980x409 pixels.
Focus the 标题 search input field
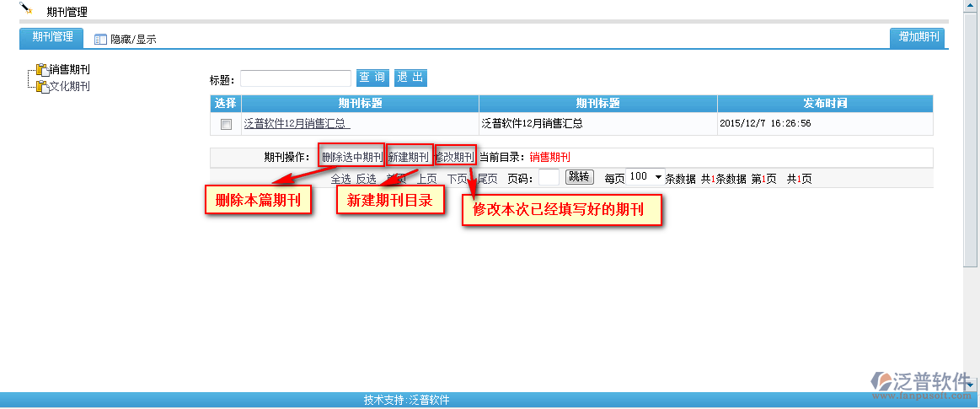296,78
